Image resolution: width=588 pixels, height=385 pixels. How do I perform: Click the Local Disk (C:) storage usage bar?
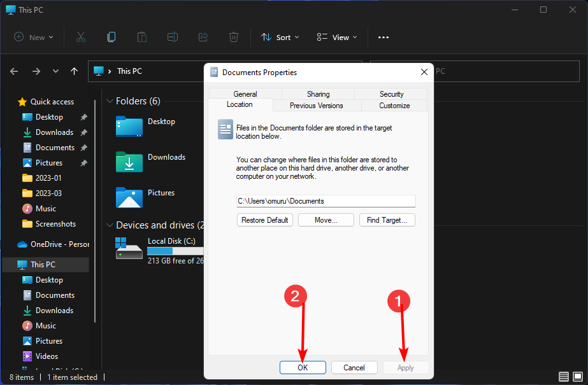pyautogui.click(x=175, y=251)
